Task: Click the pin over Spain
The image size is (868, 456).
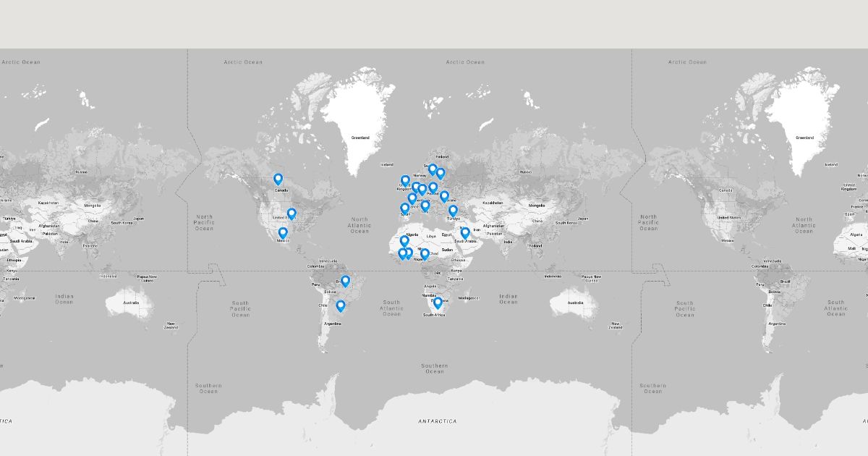Action: [x=405, y=208]
